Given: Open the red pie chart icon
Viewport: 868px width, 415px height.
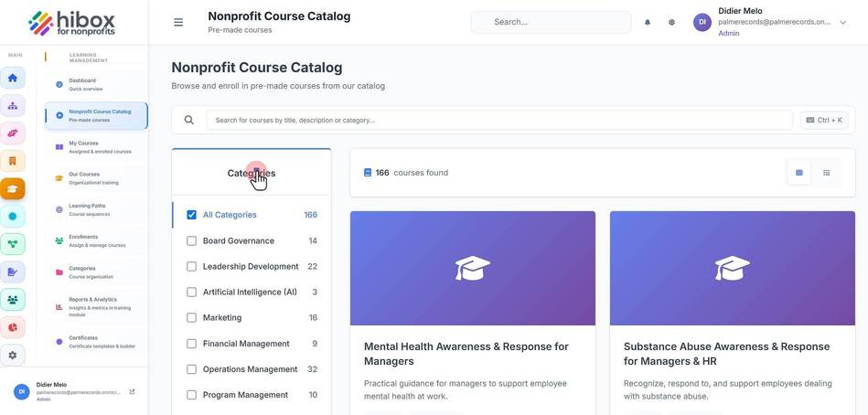Looking at the screenshot, I should pyautogui.click(x=13, y=327).
